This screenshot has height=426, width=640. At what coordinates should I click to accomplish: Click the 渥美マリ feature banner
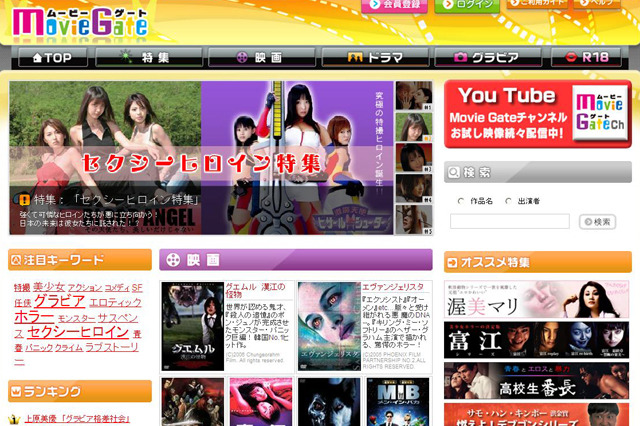tap(538, 299)
